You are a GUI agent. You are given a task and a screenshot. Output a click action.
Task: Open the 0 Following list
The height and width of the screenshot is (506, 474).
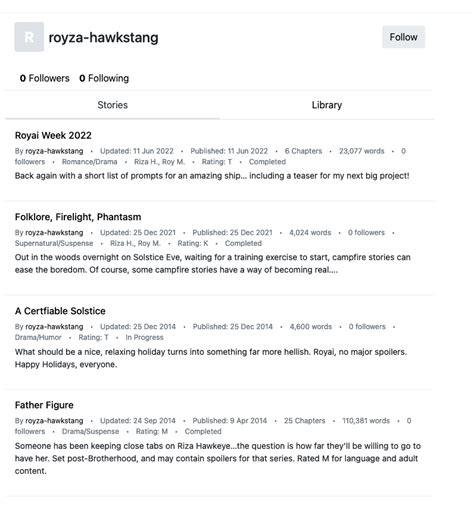[x=104, y=78]
